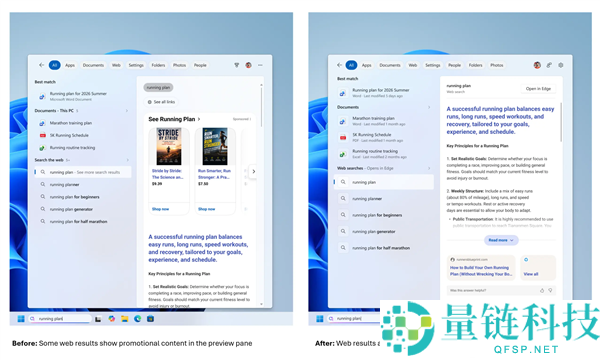Click the Before taskbar search box 'running plan'
Screen dimensions: 600x360
pyautogui.click(x=60, y=319)
